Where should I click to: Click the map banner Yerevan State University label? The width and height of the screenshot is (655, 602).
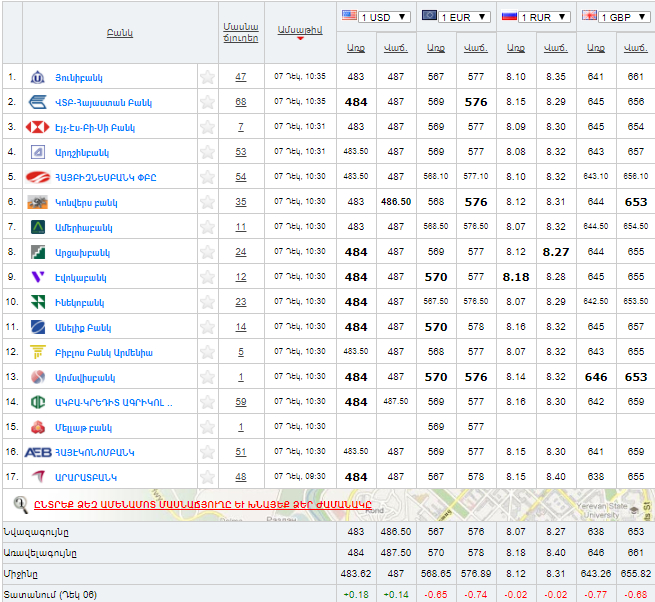602,511
